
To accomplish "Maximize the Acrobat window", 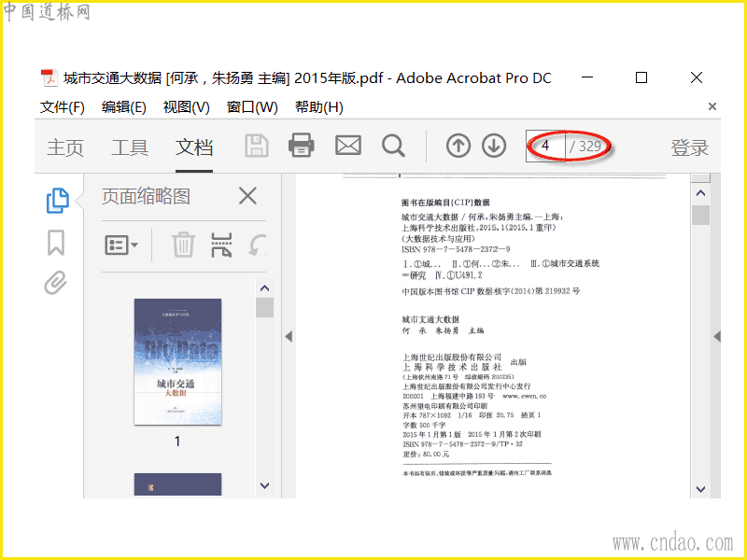I will pyautogui.click(x=641, y=77).
